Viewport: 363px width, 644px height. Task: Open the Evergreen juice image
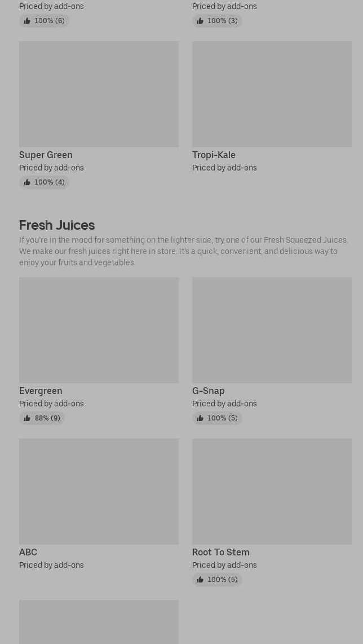(x=99, y=330)
